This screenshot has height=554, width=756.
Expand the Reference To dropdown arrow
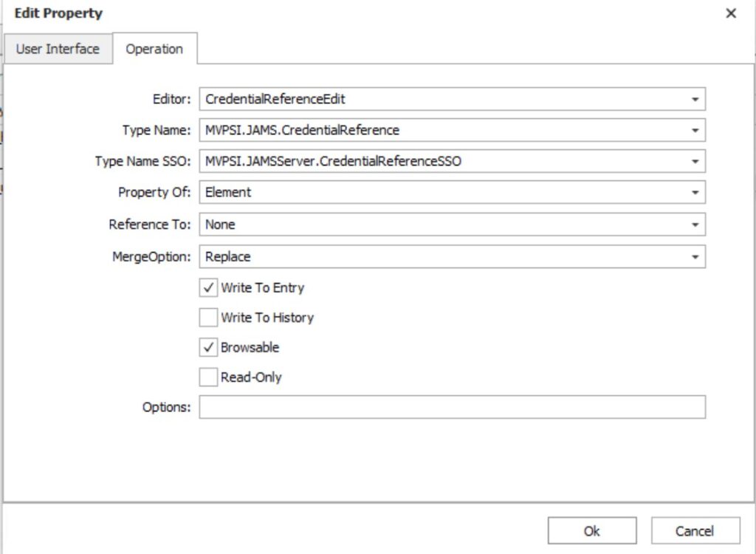click(x=695, y=225)
